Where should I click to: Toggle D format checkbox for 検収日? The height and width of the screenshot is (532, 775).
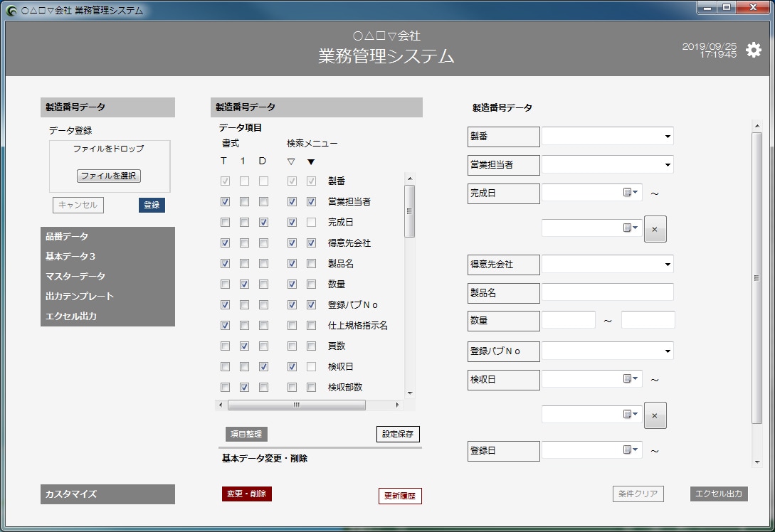coord(263,366)
